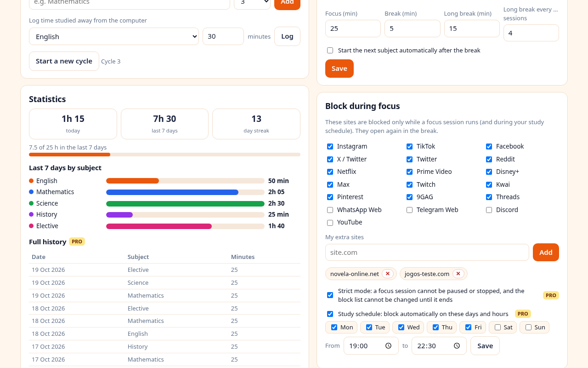Tick auto-start next subject after break
Image resolution: width=588 pixels, height=368 pixels.
[x=330, y=51]
